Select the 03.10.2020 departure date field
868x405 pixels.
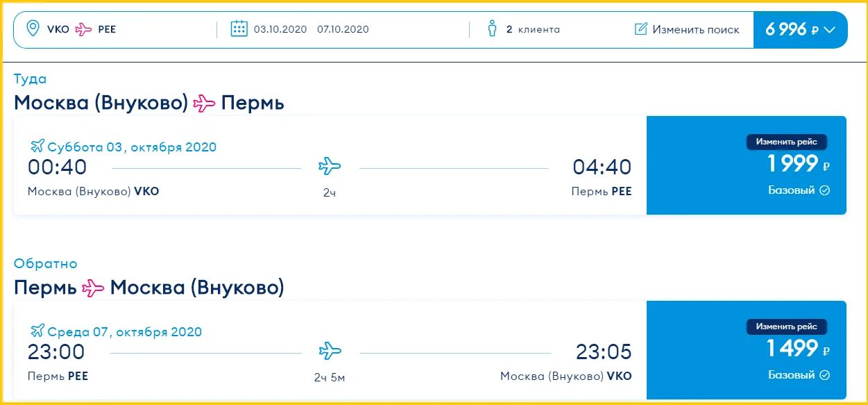[280, 29]
